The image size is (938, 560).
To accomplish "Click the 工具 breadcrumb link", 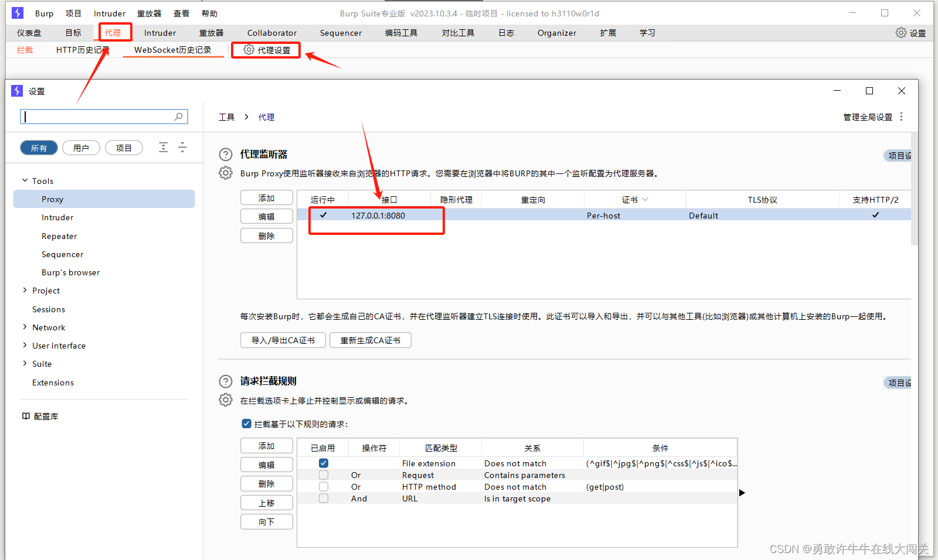I will (x=227, y=117).
